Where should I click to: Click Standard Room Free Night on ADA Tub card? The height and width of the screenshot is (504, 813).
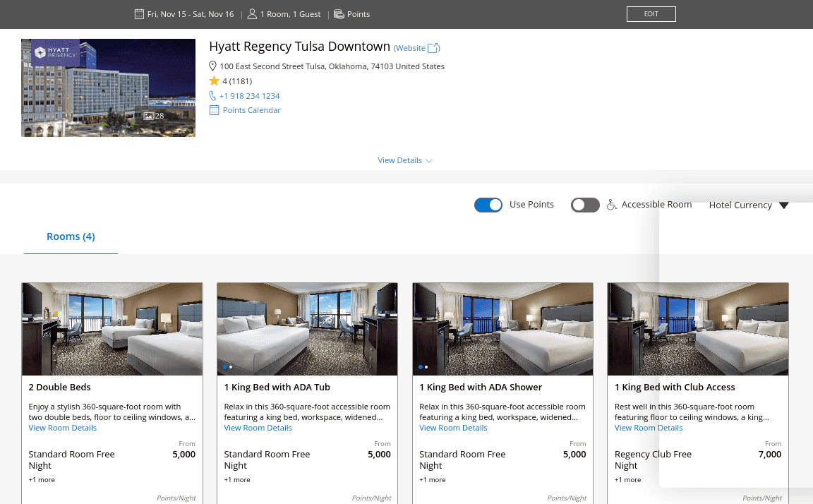coord(267,460)
